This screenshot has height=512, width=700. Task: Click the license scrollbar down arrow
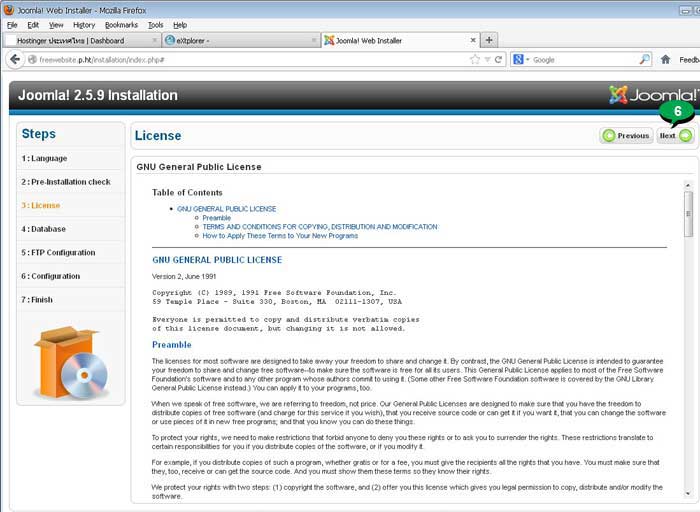(x=688, y=493)
